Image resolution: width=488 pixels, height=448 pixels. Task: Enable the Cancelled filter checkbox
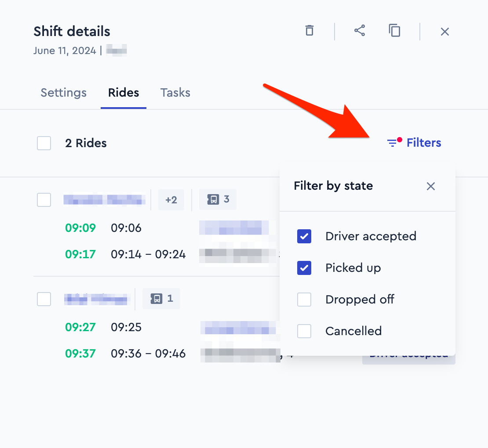tap(304, 331)
